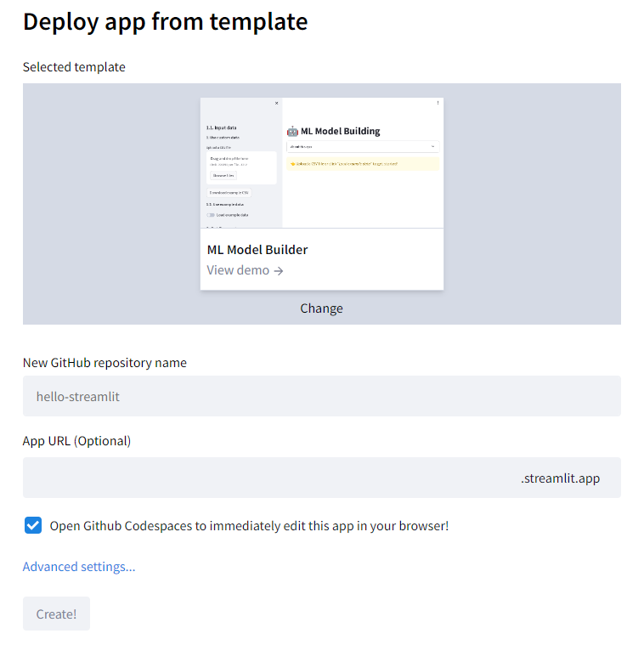The image size is (644, 645).
Task: Click the Selected template label
Action: pyautogui.click(x=74, y=67)
